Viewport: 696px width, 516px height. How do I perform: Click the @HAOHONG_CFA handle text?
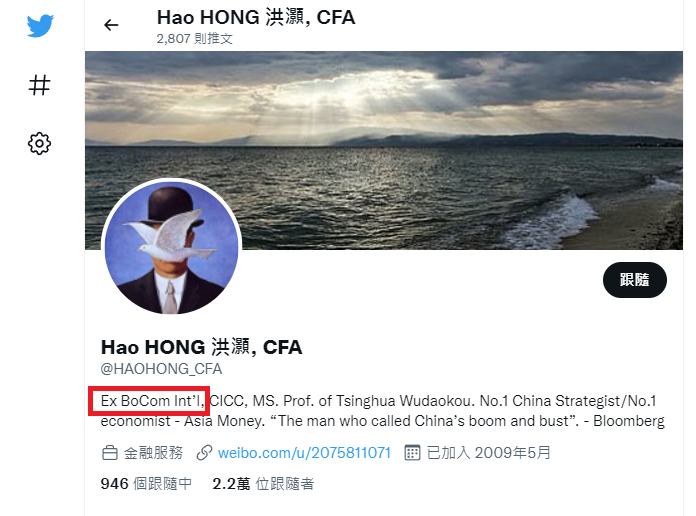click(x=162, y=369)
